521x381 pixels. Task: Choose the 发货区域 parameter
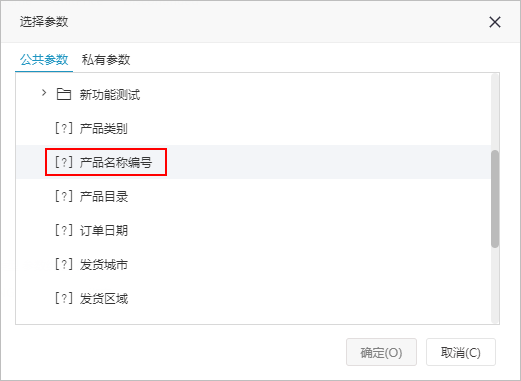pyautogui.click(x=253, y=298)
